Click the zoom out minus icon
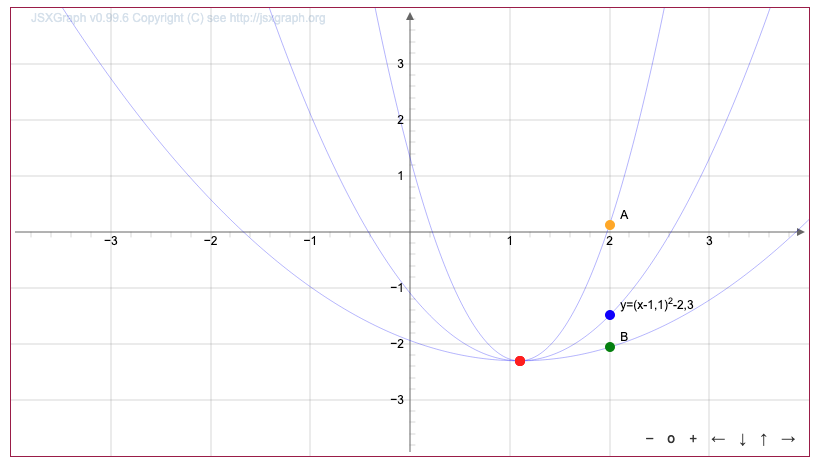This screenshot has width=820, height=462. coord(650,439)
